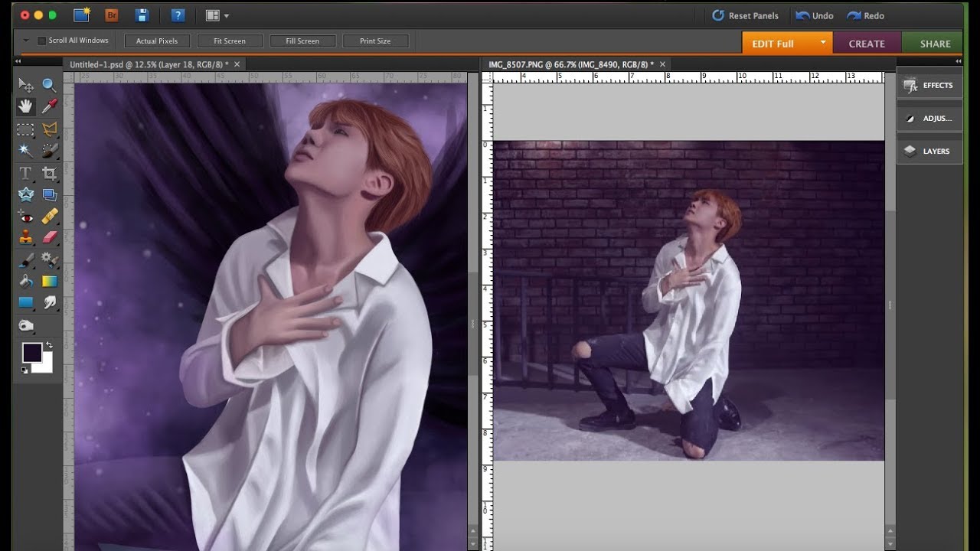
Task: Collapse the toolbox with double arrows
Action: tap(18, 61)
